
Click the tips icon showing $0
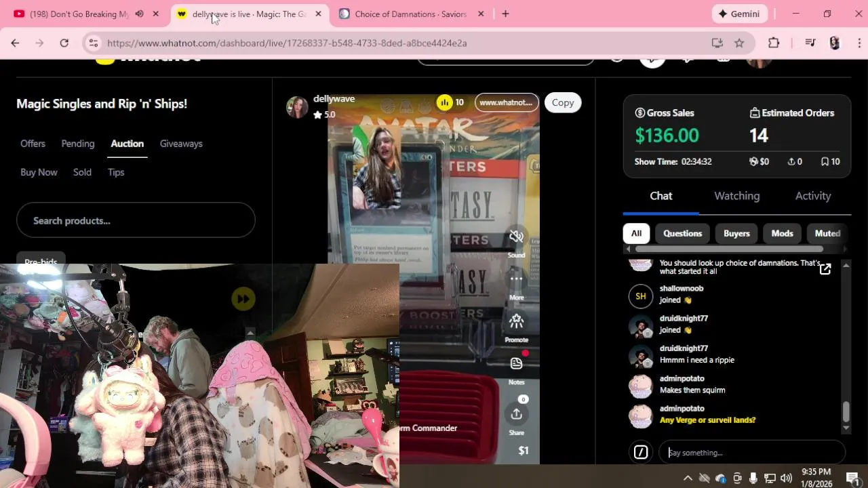753,161
